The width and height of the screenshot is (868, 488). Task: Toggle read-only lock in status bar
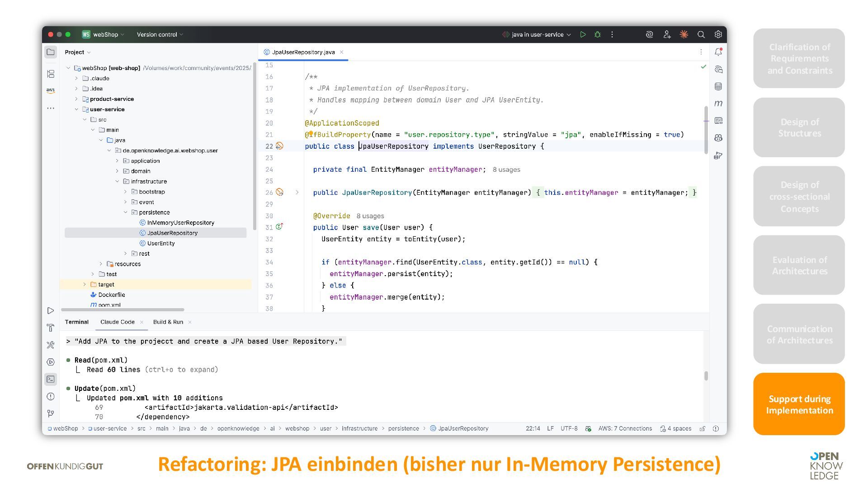702,428
